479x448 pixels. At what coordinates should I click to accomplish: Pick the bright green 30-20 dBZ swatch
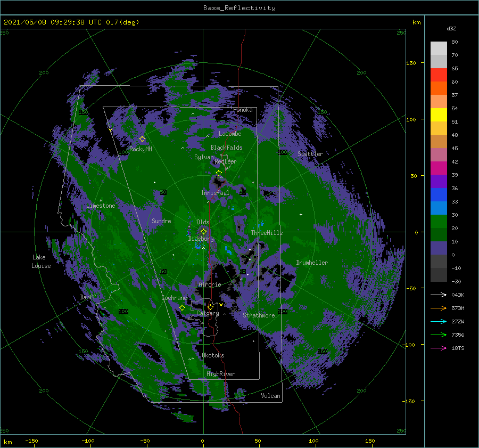point(439,222)
